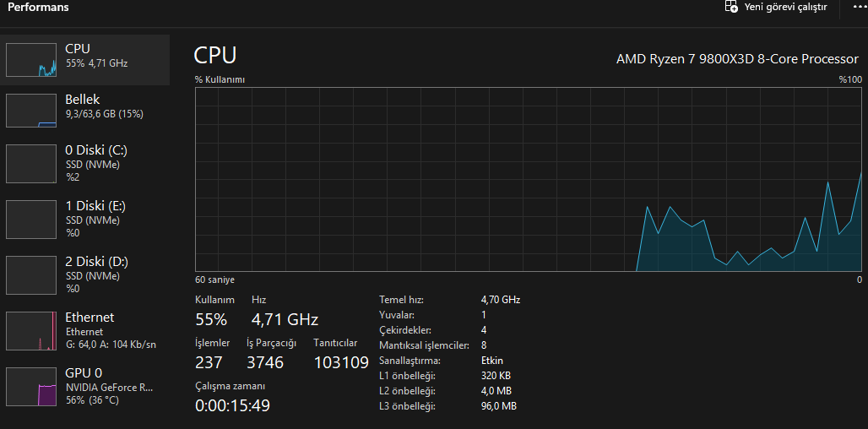Click the 'İşlemler' label
868x429 pixels.
pyautogui.click(x=213, y=343)
